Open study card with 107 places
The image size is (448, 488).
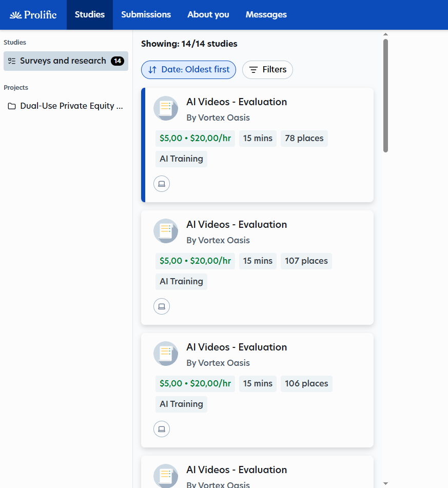coord(257,268)
